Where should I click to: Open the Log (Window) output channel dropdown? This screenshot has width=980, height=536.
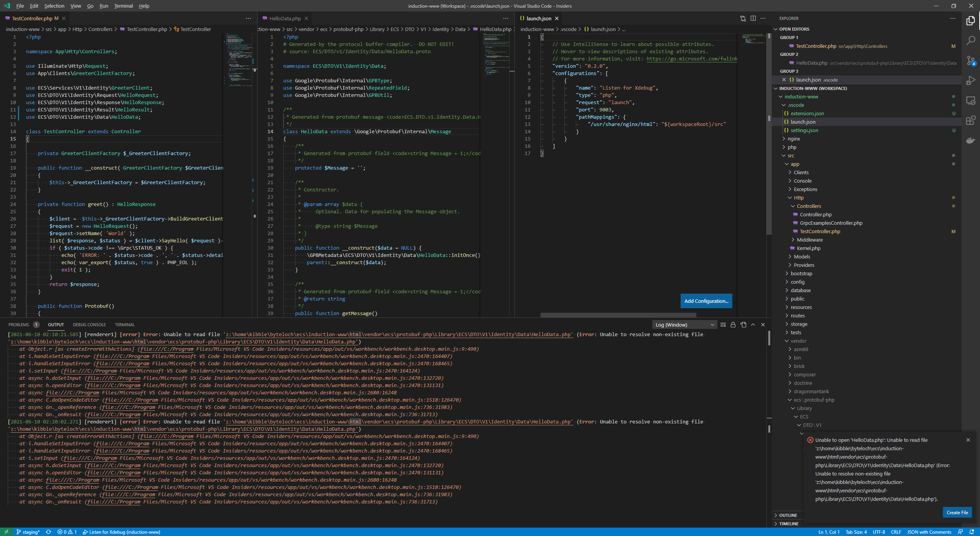click(x=684, y=324)
